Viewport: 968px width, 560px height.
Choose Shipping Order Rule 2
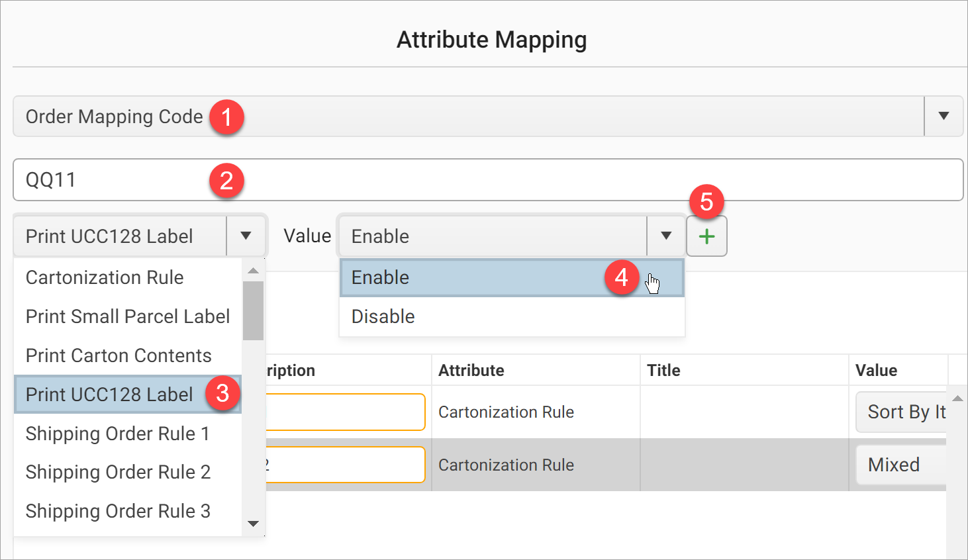coord(117,472)
